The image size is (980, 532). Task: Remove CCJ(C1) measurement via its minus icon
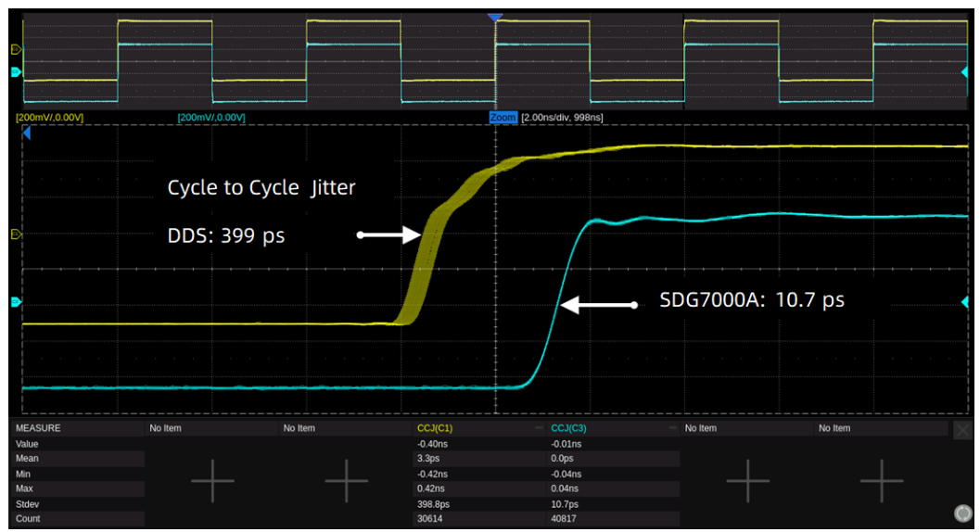pos(540,428)
